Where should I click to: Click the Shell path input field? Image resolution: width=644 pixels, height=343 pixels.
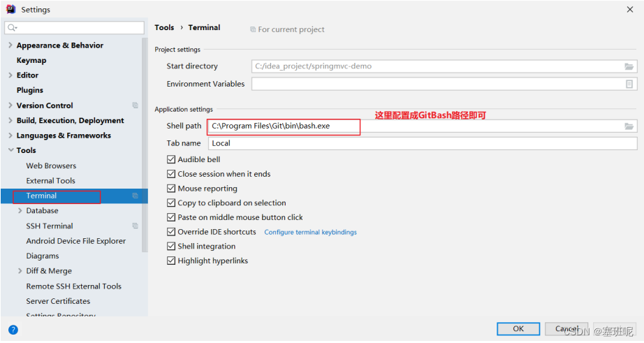(x=423, y=126)
